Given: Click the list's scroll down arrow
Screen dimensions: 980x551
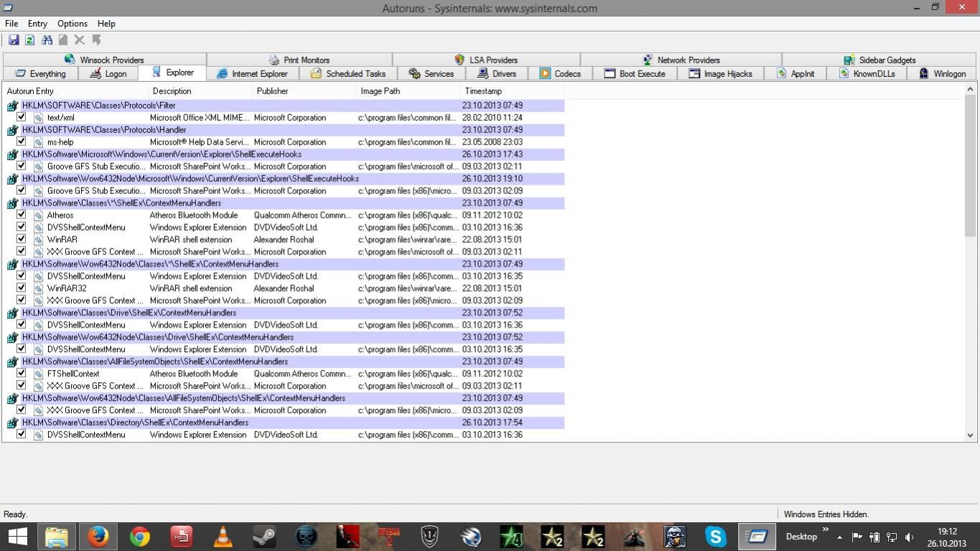Looking at the screenshot, I should 970,435.
